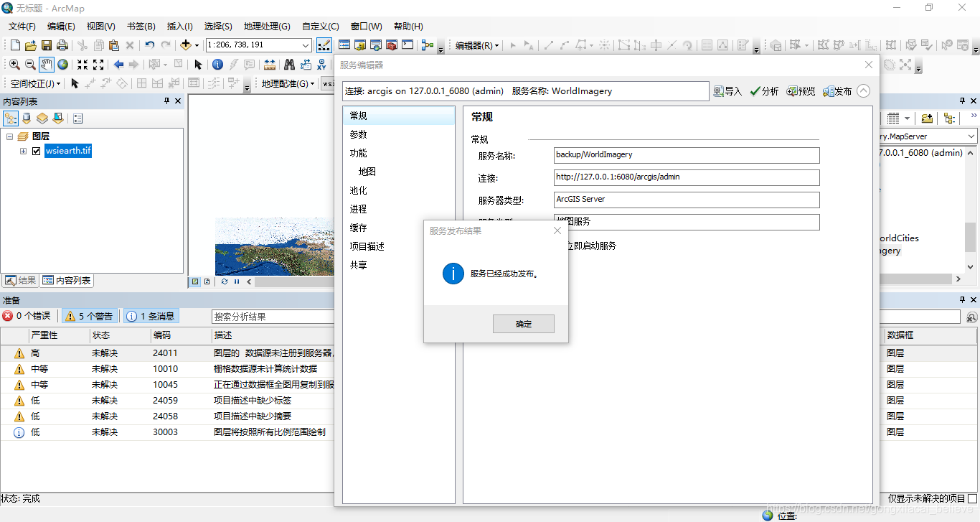Open the Find binoculars tool
Viewport: 980px width, 522px height.
point(290,65)
